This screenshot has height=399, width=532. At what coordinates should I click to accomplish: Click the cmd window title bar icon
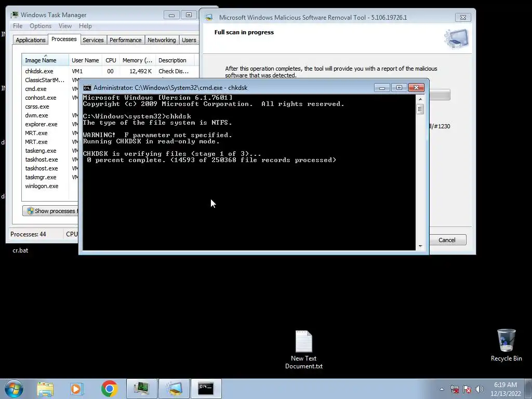point(87,88)
